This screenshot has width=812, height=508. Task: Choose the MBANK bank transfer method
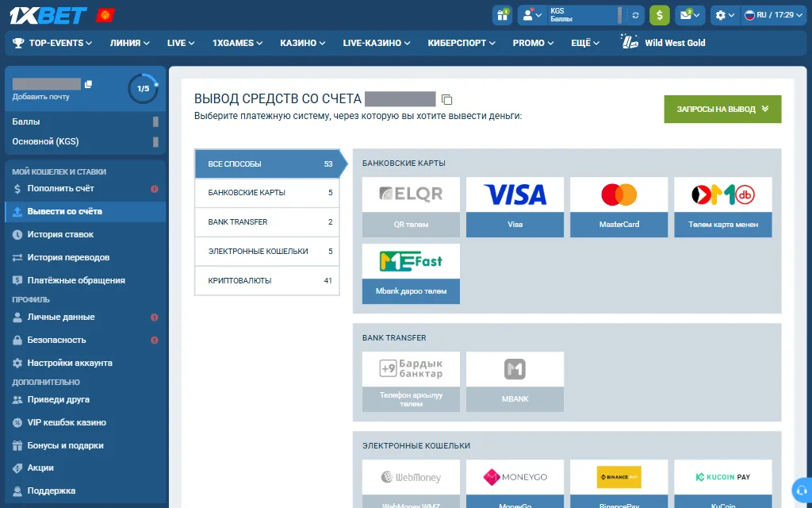tap(515, 382)
